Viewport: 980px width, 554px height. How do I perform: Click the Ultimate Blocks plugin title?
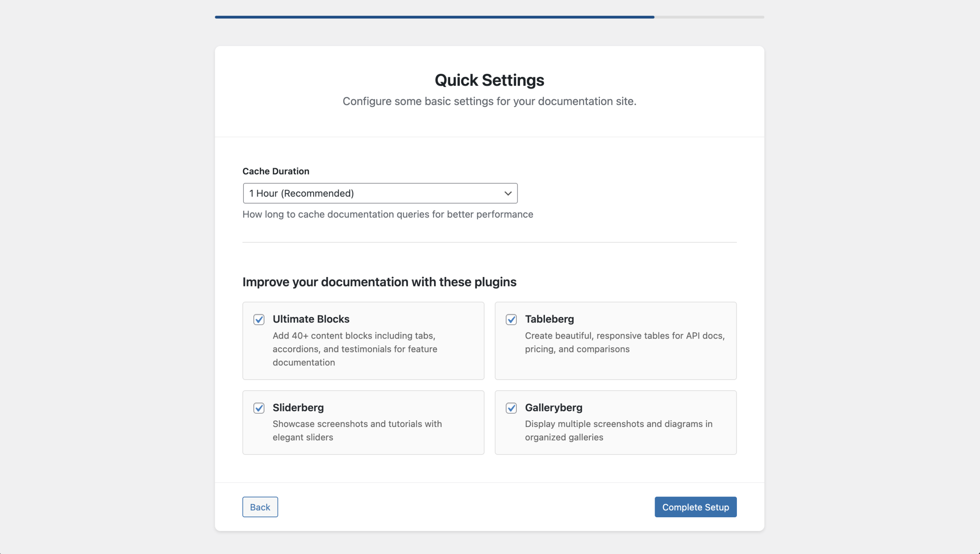pyautogui.click(x=311, y=319)
